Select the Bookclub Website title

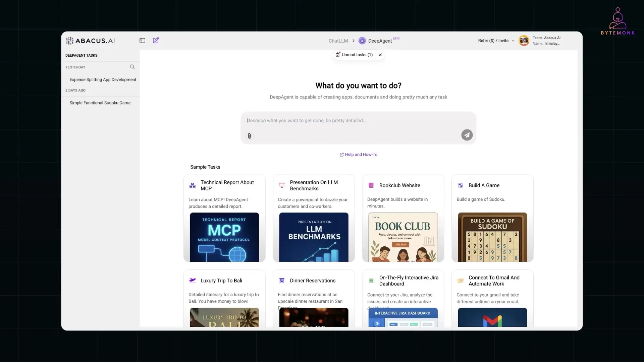point(399,185)
